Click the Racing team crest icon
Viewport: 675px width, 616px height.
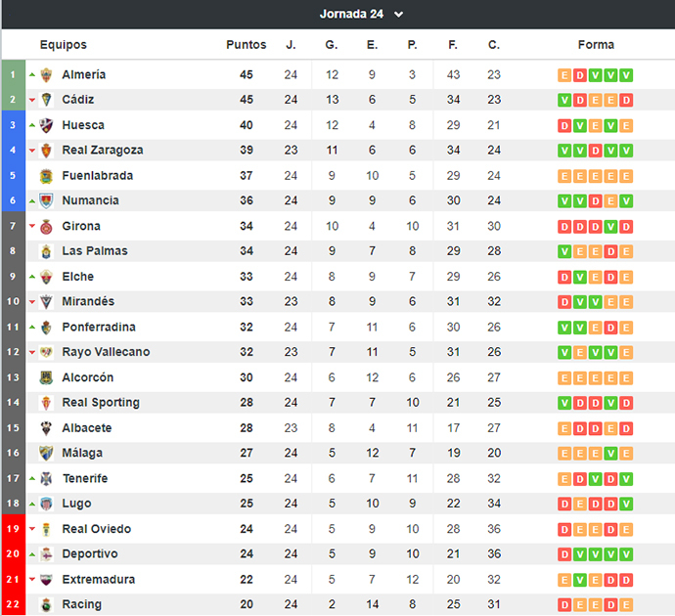46,605
